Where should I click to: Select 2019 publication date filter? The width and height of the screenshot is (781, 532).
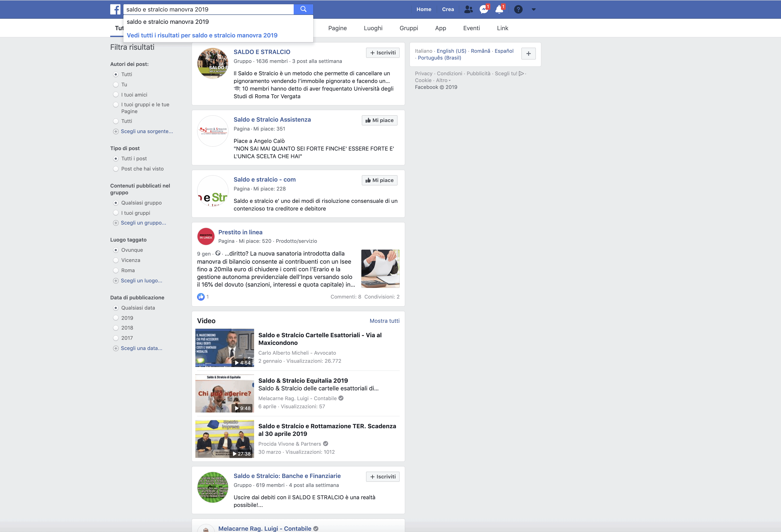pos(116,318)
